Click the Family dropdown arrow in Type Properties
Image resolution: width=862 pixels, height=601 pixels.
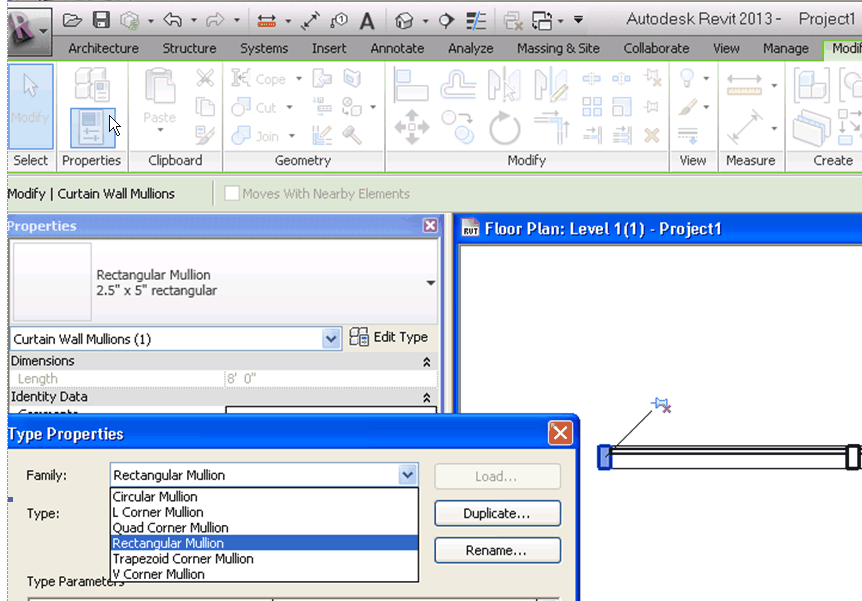pos(407,475)
